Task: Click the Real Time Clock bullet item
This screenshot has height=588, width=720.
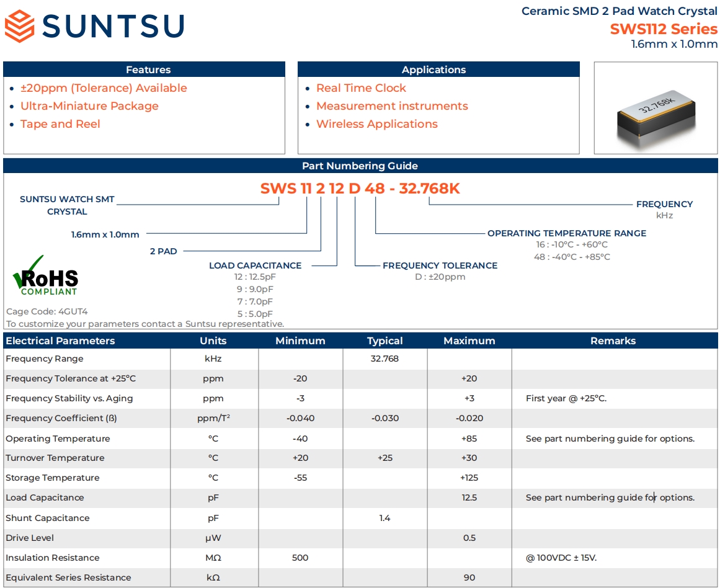Action: click(361, 88)
